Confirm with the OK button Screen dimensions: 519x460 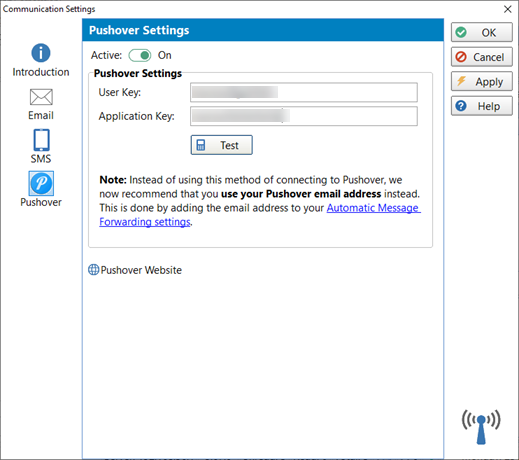point(482,32)
